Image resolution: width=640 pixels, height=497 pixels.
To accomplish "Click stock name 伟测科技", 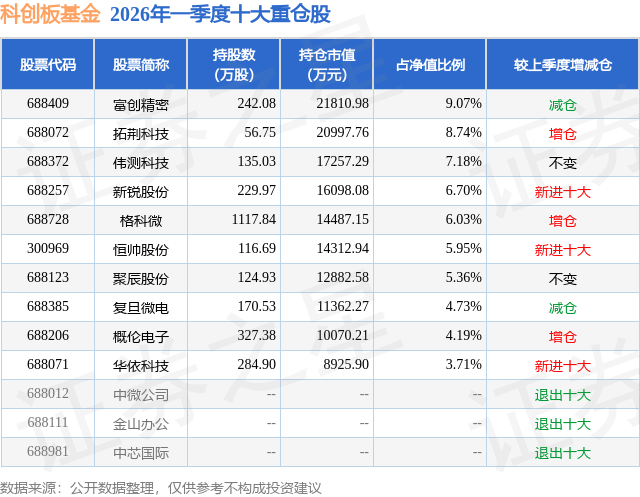I will pos(141,163).
